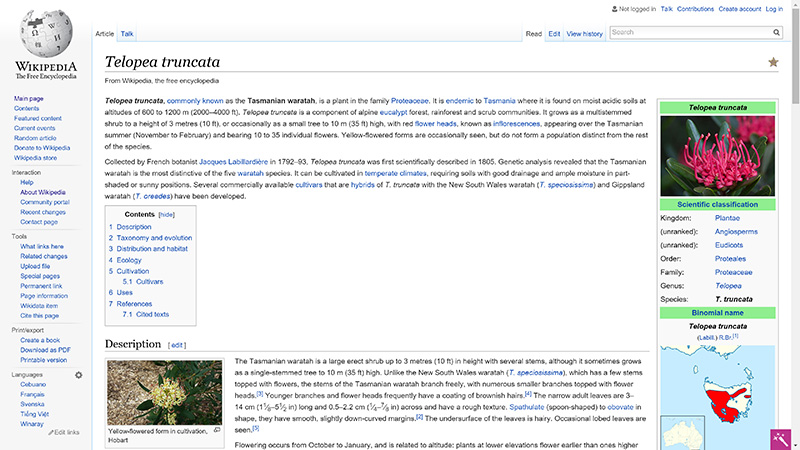Open the Recent changes link
This screenshot has height=450, width=800.
[43, 212]
